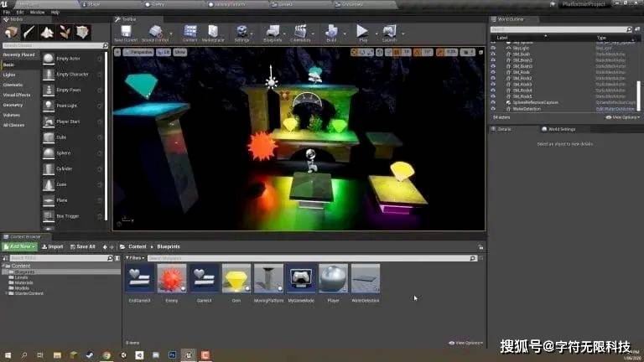Select the Foliage mode icon
The image size is (644, 362).
pos(65,32)
